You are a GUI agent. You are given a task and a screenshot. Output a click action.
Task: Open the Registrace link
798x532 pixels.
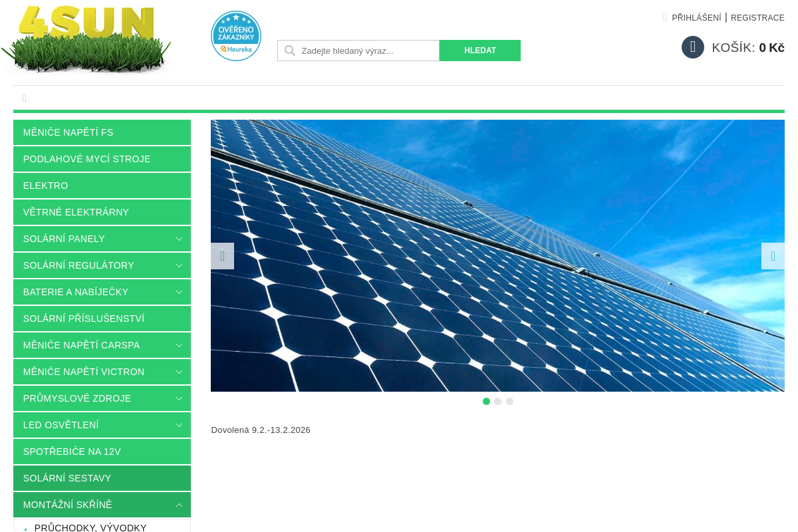pyautogui.click(x=757, y=18)
